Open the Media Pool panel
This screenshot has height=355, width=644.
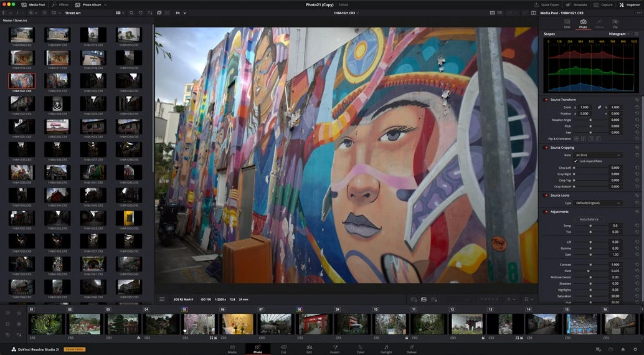tap(33, 4)
